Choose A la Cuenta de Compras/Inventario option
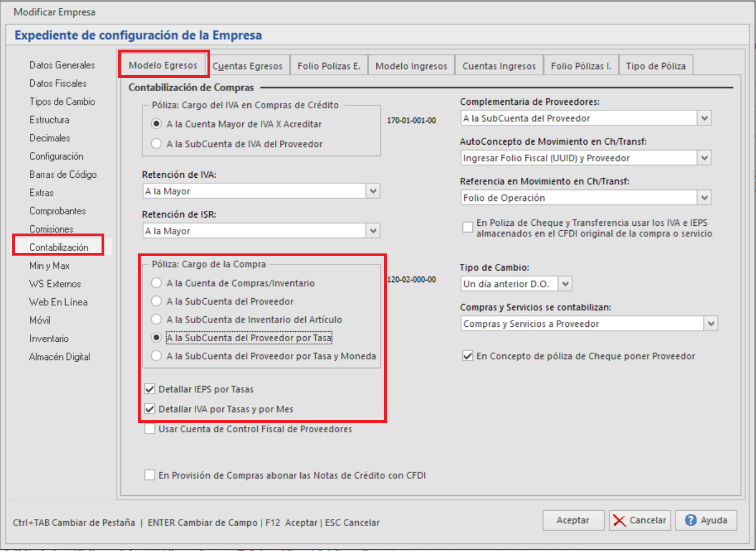 (x=156, y=283)
